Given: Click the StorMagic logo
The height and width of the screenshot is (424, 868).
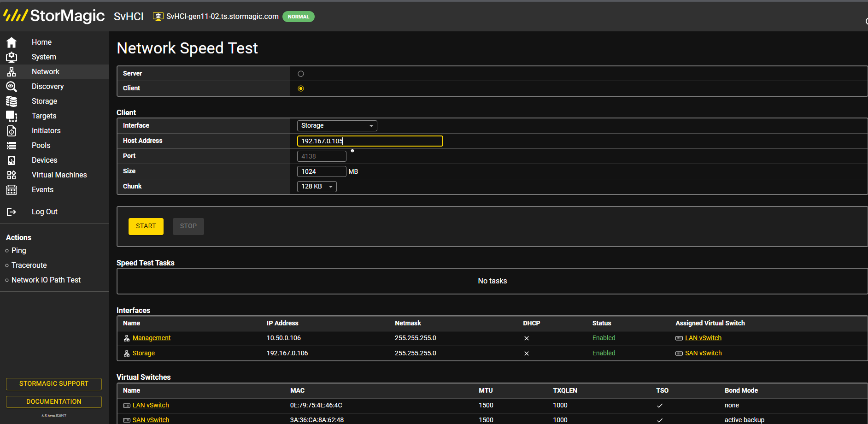Looking at the screenshot, I should point(54,16).
